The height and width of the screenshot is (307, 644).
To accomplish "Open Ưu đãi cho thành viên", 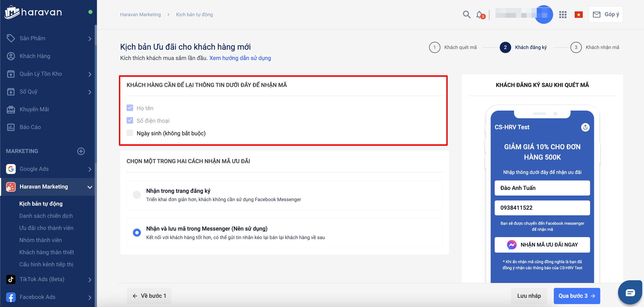I will pyautogui.click(x=46, y=228).
